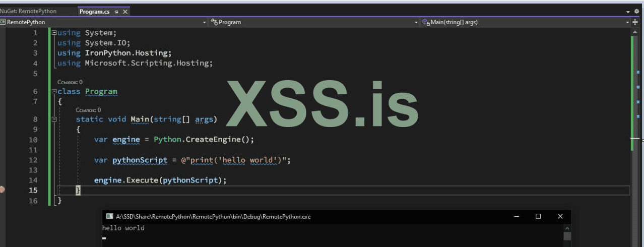644x247 pixels.
Task: Pin the Program.cs tab
Action: 116,12
